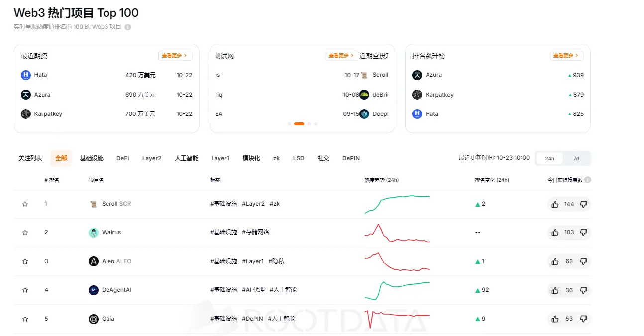Image resolution: width=644 pixels, height=336 pixels.
Task: Click the DeAgentAI project logo
Action: point(94,290)
